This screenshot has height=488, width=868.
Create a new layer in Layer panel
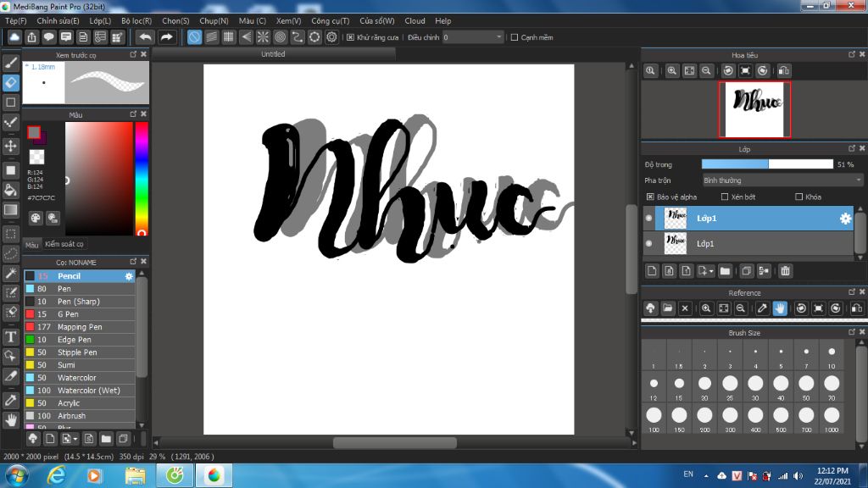pos(652,271)
